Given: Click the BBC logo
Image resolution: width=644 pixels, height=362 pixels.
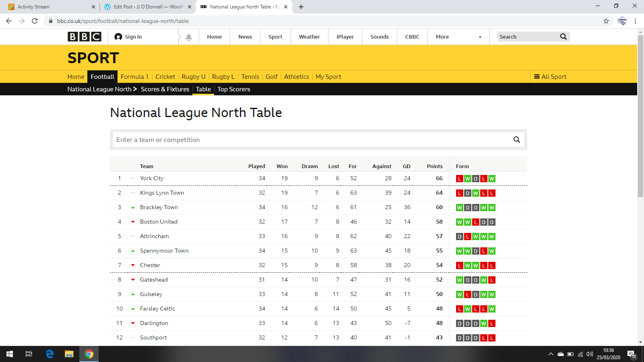Looking at the screenshot, I should click(84, 37).
